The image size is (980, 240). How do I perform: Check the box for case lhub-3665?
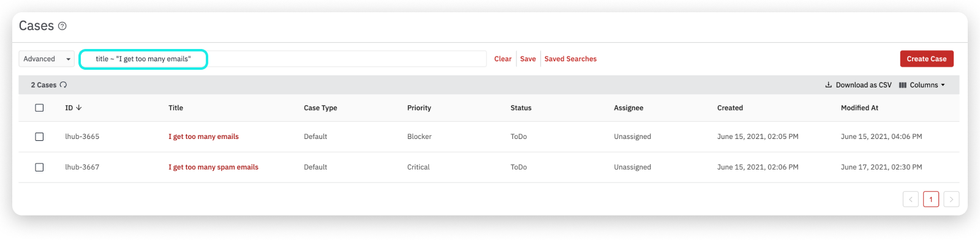pos(39,137)
